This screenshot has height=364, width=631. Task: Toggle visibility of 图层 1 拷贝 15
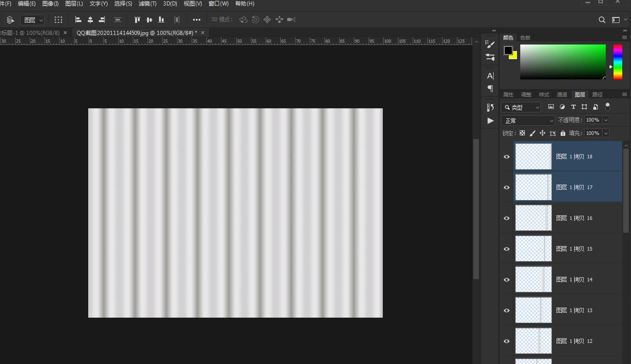[x=506, y=249]
